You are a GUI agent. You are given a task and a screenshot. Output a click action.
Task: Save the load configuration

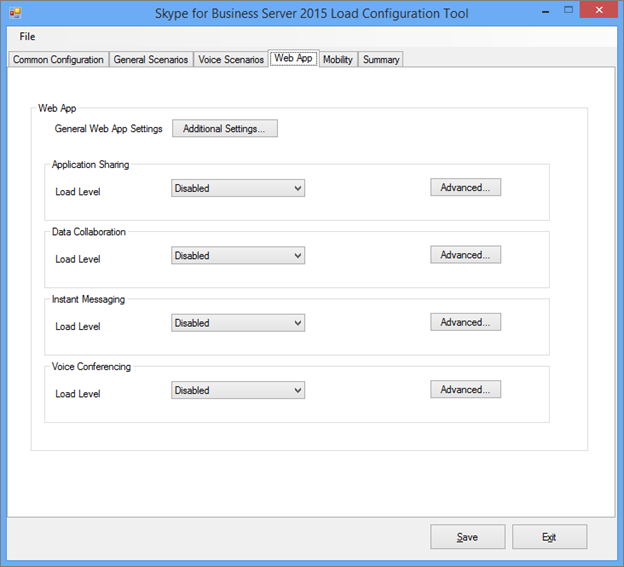click(x=468, y=537)
